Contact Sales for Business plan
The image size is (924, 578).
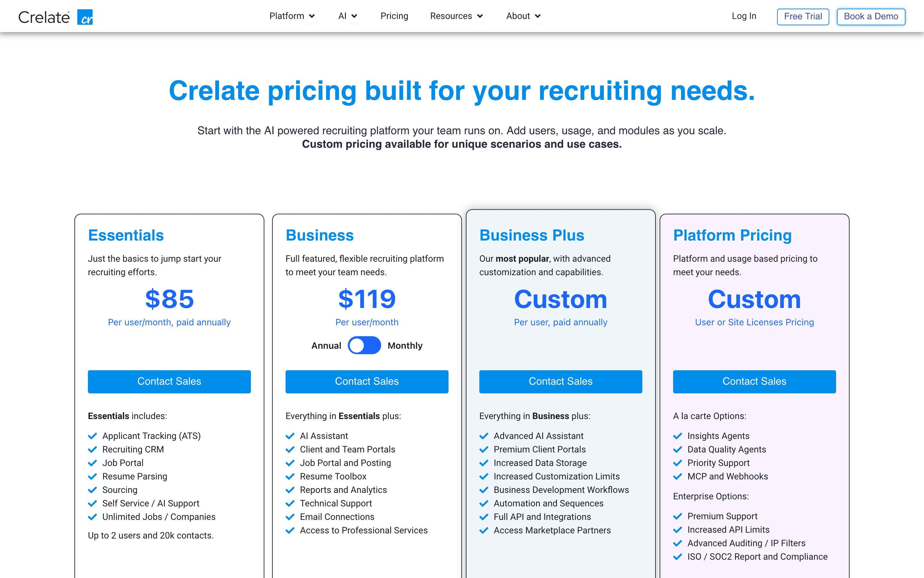[367, 381]
